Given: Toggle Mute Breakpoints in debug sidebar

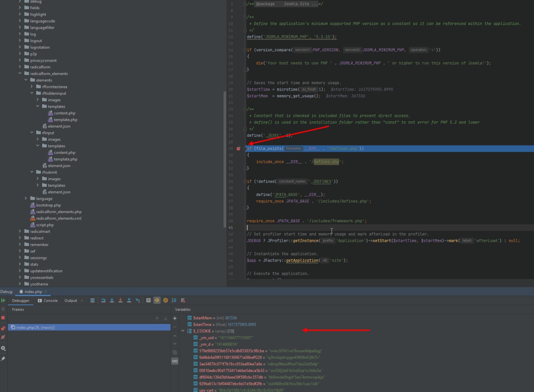Looking at the screenshot, I should [x=3, y=337].
